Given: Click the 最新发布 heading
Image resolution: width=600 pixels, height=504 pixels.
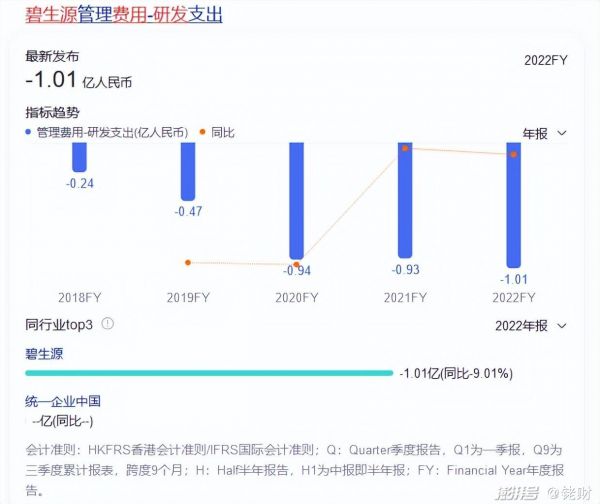Looking at the screenshot, I should pos(52,56).
